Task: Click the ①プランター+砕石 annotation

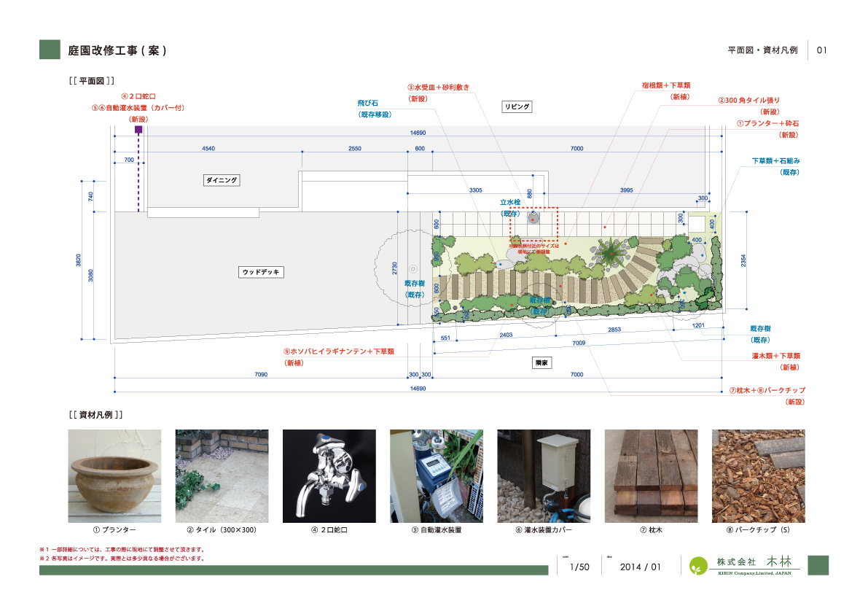Action: (x=768, y=123)
